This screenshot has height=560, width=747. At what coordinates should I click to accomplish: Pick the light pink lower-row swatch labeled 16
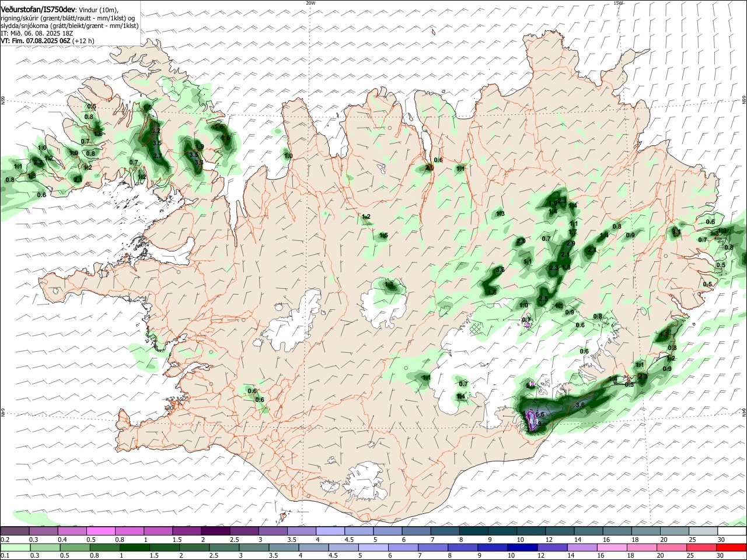tap(612, 547)
